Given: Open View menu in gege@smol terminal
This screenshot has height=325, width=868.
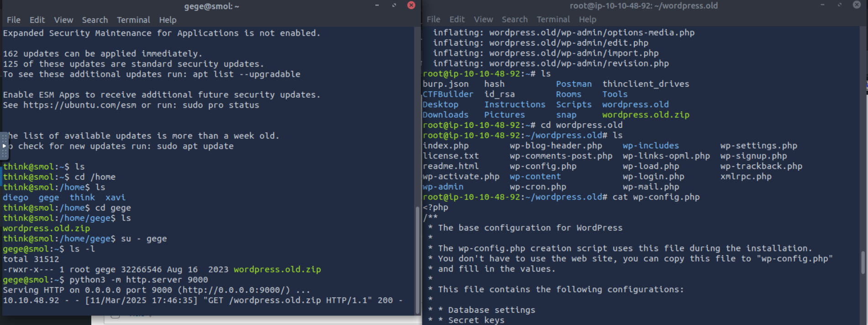Looking at the screenshot, I should 63,20.
